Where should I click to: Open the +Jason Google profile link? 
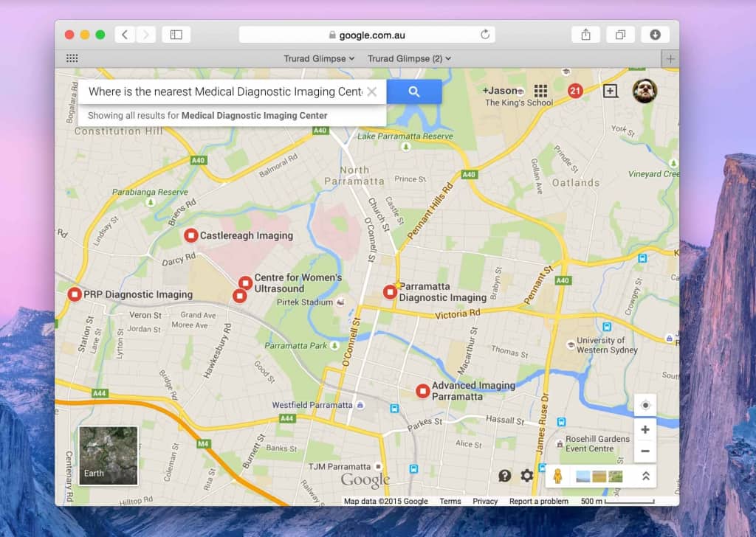(x=500, y=91)
